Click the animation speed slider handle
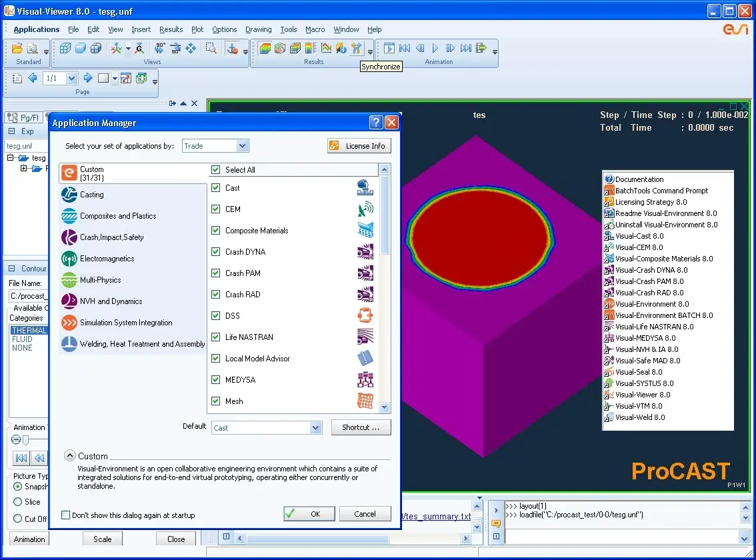756x560 pixels. click(25, 439)
